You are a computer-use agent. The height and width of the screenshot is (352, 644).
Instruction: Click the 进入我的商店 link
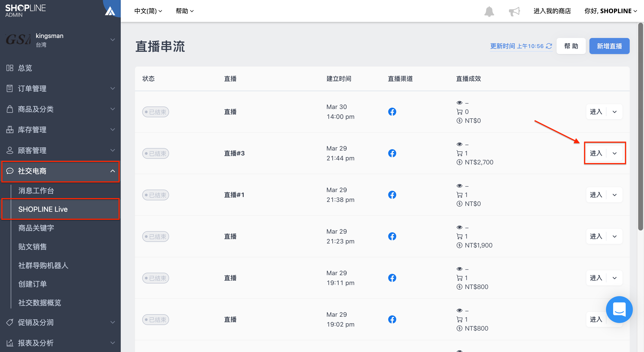click(x=552, y=11)
